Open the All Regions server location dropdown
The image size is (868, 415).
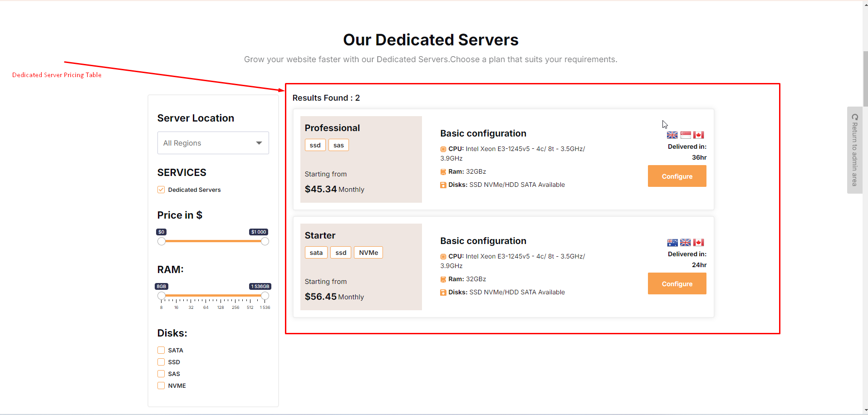coord(213,143)
